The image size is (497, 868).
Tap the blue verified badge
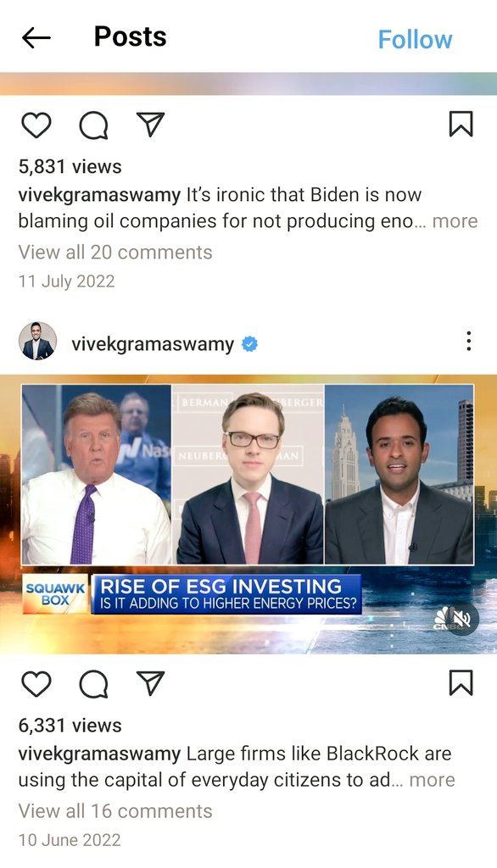(250, 344)
